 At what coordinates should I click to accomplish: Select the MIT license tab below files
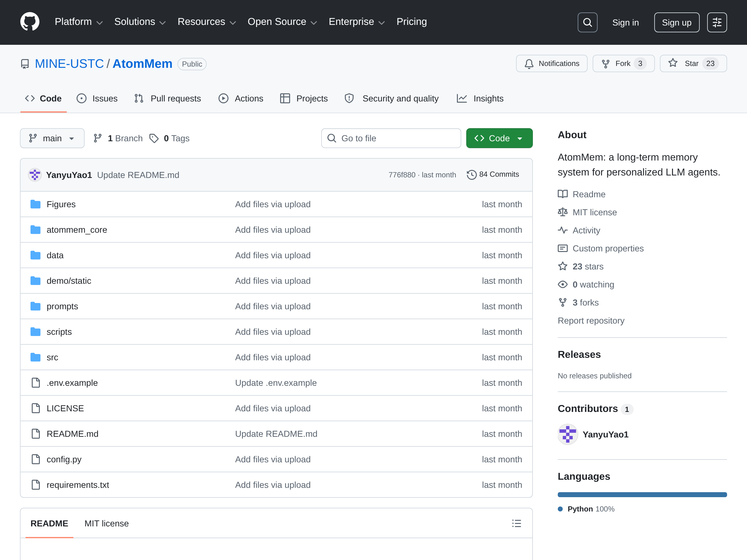point(106,524)
